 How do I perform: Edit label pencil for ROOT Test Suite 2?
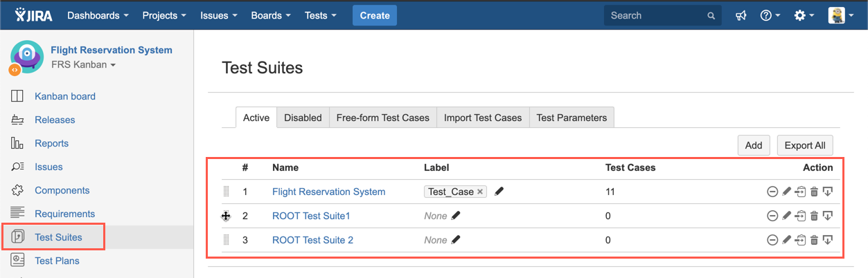coord(455,240)
